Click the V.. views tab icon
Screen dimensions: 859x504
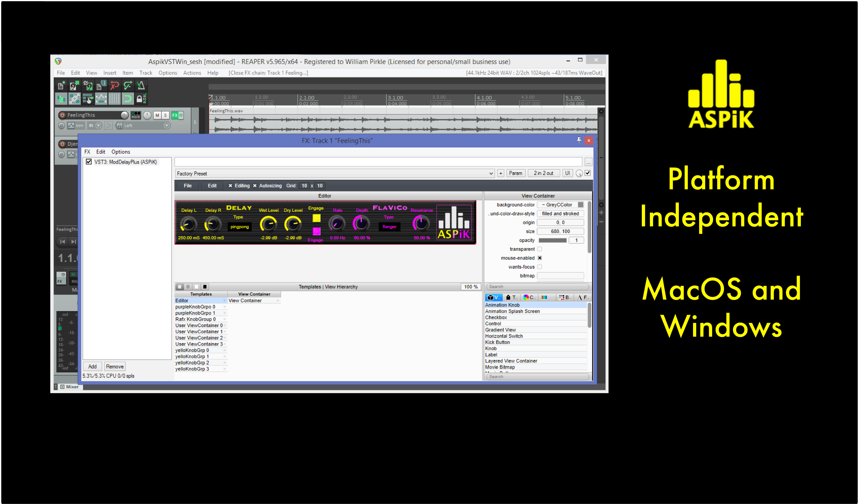(x=493, y=298)
